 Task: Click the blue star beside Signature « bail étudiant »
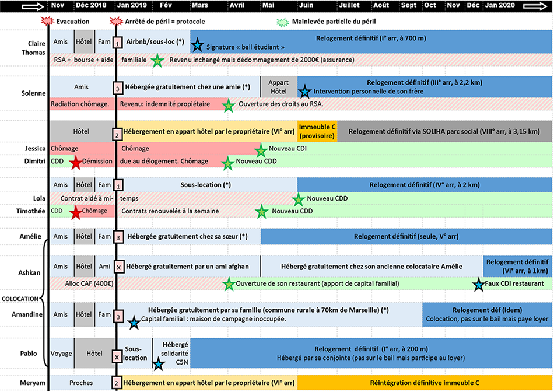197,45
